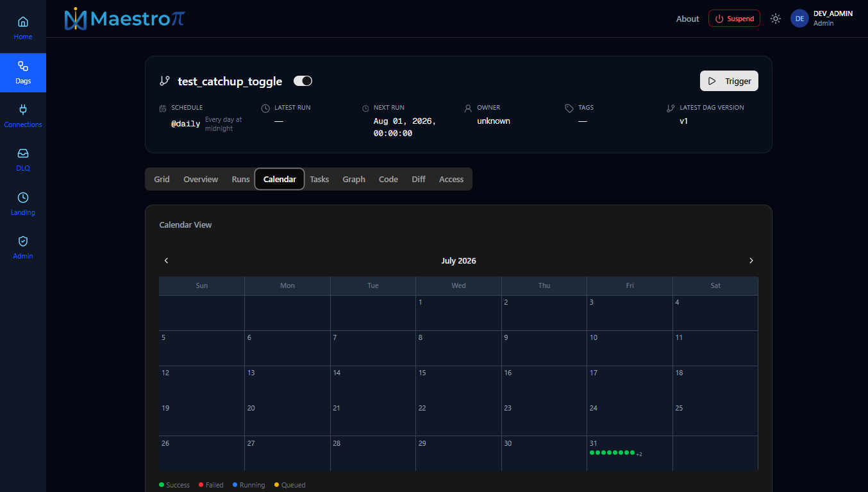Click the owner value unknown
This screenshot has width=868, height=492.
(x=494, y=121)
